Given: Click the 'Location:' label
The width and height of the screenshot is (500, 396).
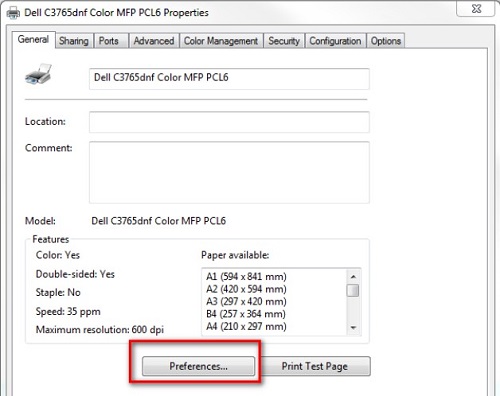Looking at the screenshot, I should 45,121.
